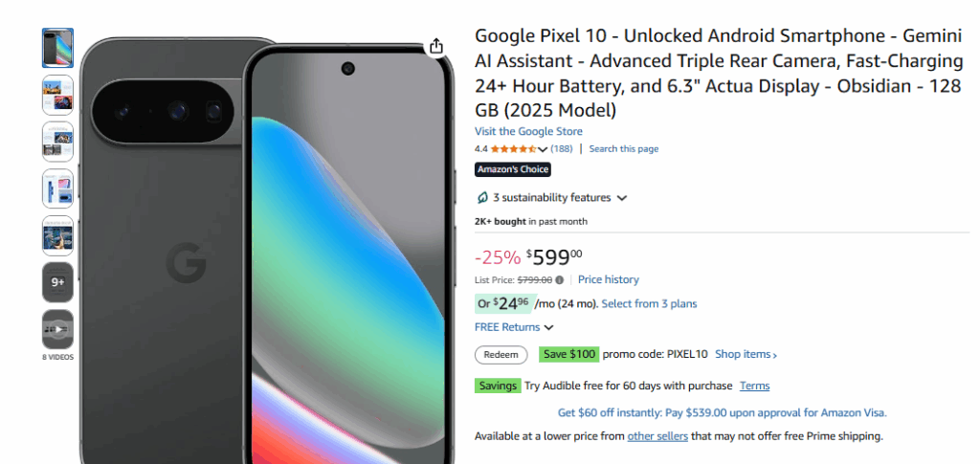Expand the FREE Returns dropdown
This screenshot has width=980, height=464.
(514, 327)
